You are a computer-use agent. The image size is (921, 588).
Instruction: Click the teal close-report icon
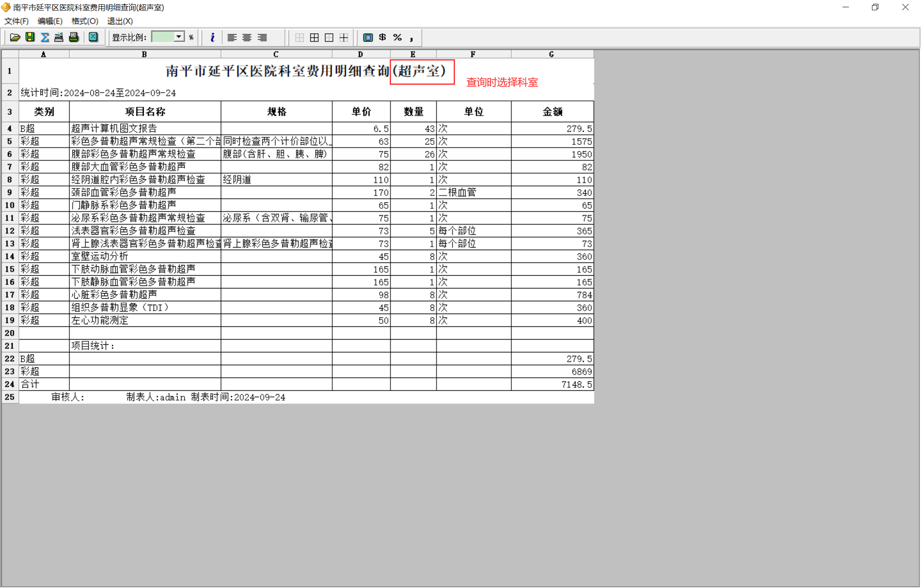pyautogui.click(x=93, y=37)
